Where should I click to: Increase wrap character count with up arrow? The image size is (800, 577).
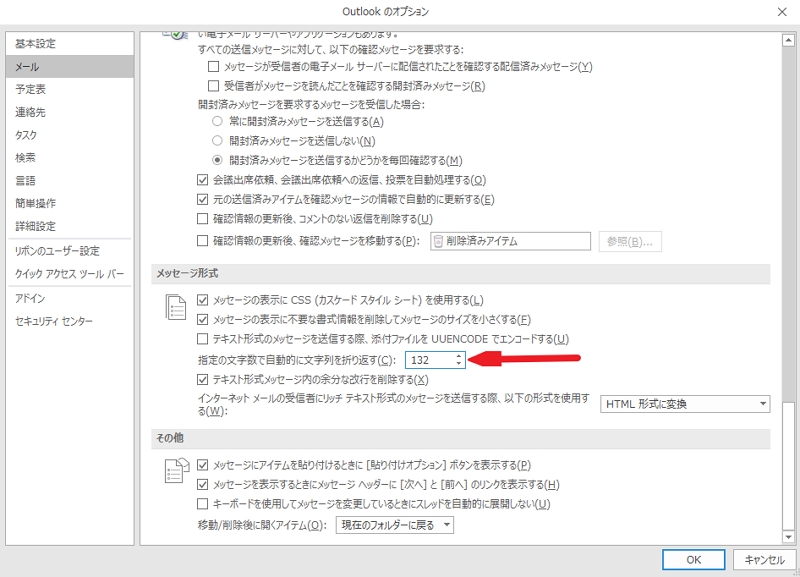tap(459, 356)
